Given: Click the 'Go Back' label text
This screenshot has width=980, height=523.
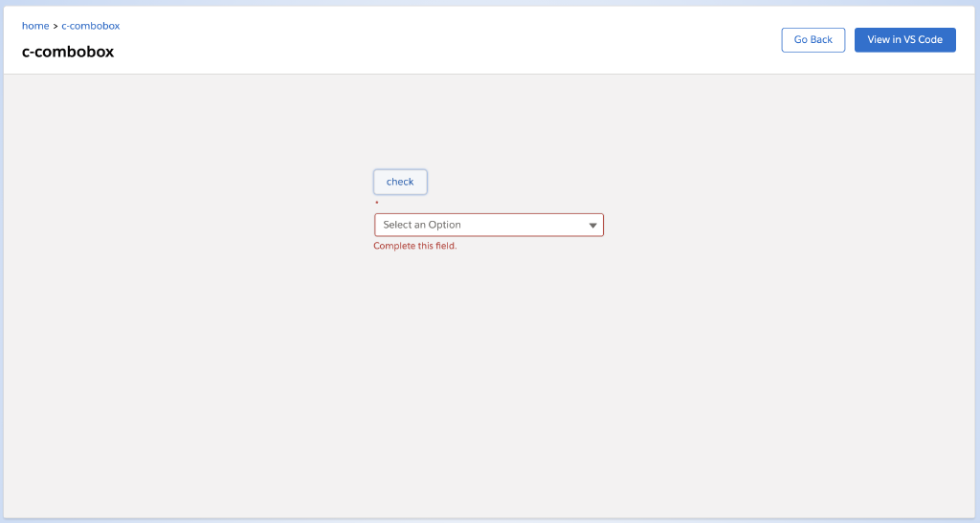Looking at the screenshot, I should tap(813, 40).
